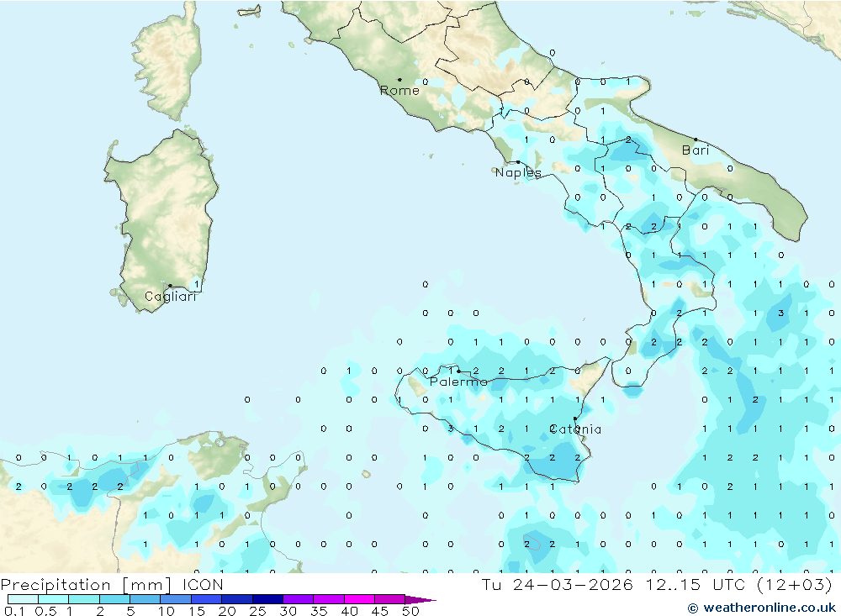
Task: Click the legend value 0.5
Action: (45, 611)
